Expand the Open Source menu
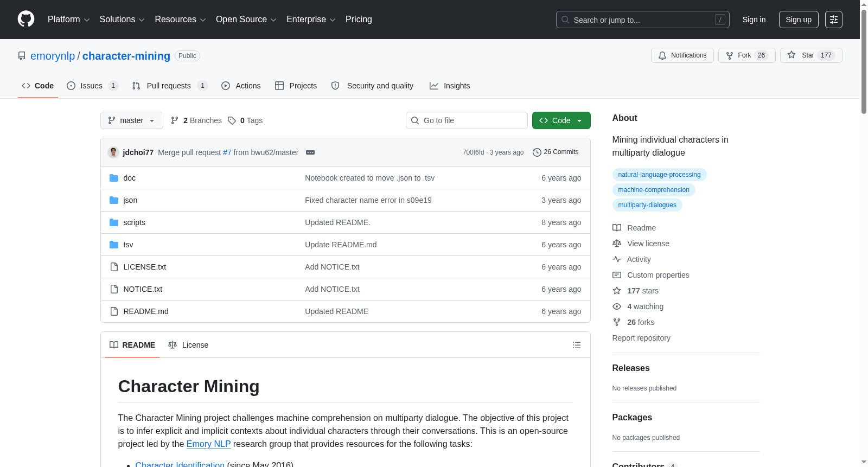Image resolution: width=868 pixels, height=467 pixels. click(246, 20)
